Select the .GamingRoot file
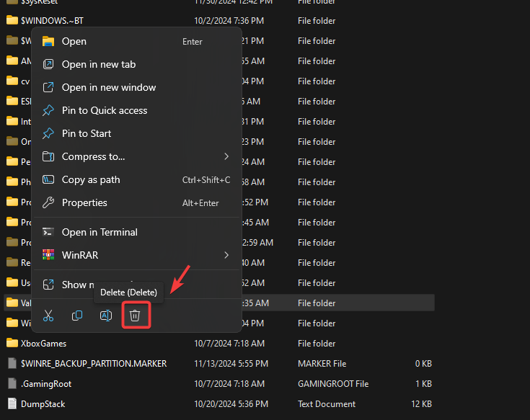Viewport: 530px width, 420px height. pyautogui.click(x=46, y=384)
